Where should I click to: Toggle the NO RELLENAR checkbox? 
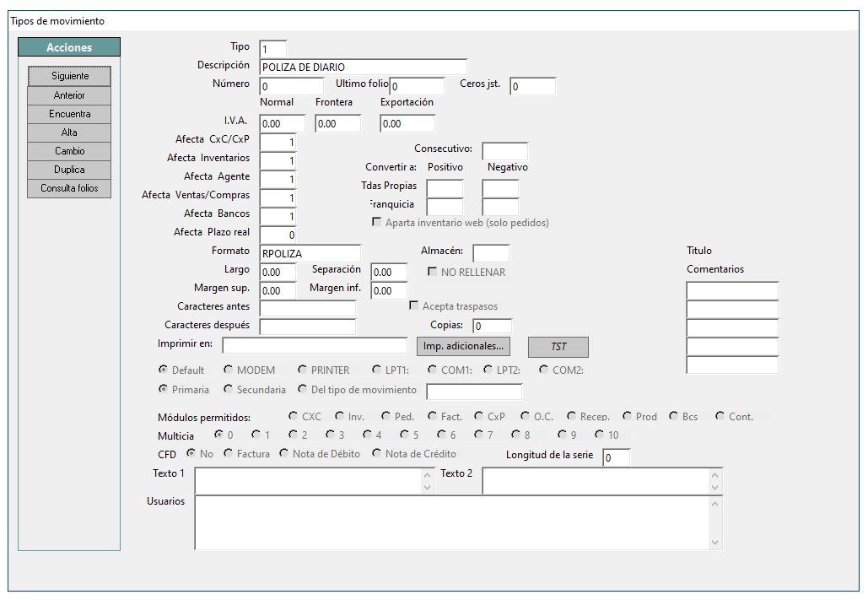(x=433, y=272)
